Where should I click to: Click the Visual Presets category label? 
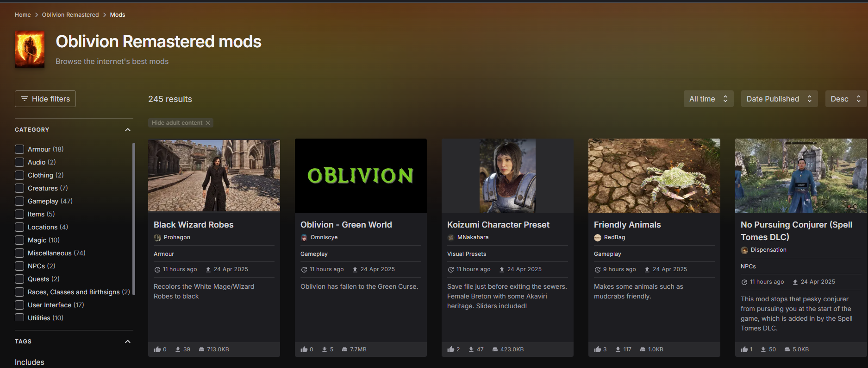click(x=467, y=254)
